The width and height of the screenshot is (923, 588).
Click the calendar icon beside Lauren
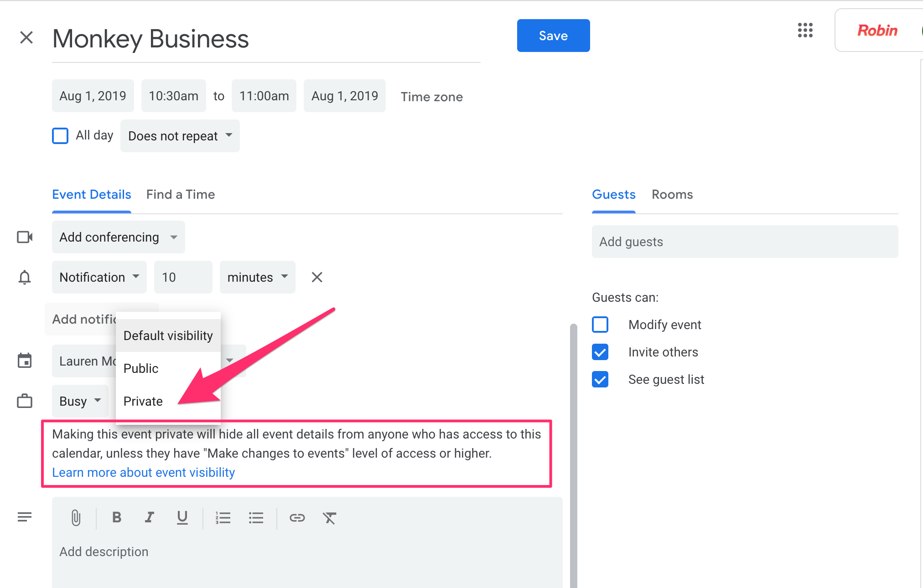pos(25,361)
